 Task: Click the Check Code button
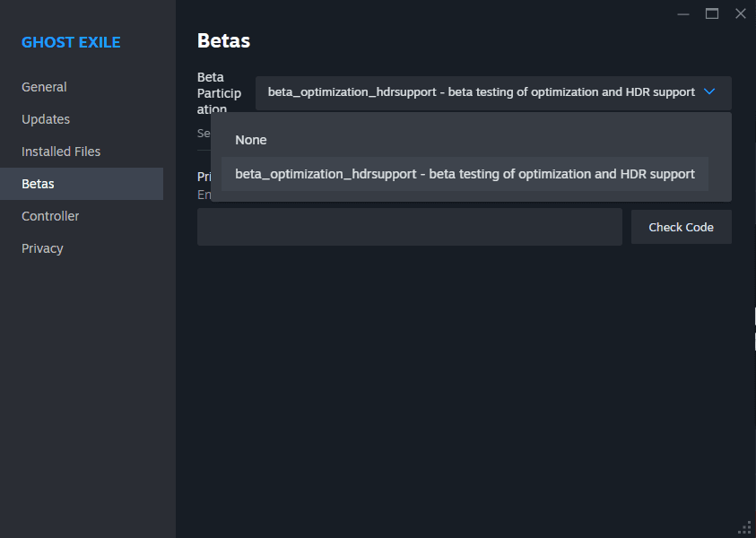tap(681, 227)
